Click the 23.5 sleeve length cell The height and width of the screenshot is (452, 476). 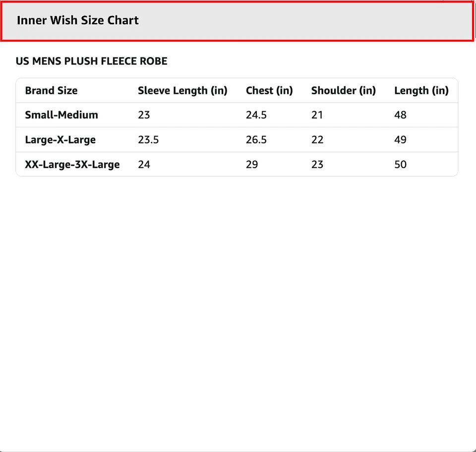tap(148, 140)
